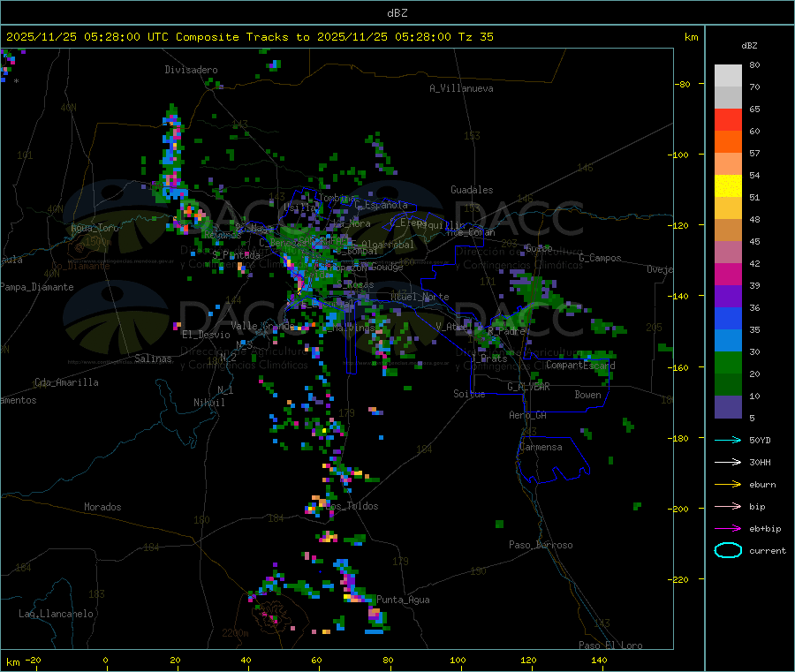Viewport: 795px width, 672px height.
Task: Click the 'Punta_Agua' map label
Action: coord(403,600)
